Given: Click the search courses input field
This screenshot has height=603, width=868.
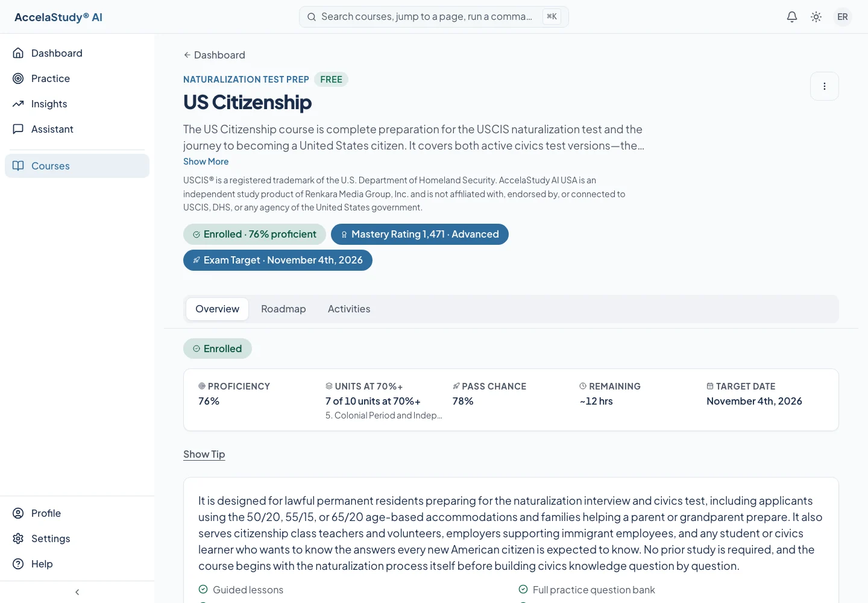Looking at the screenshot, I should pyautogui.click(x=434, y=17).
